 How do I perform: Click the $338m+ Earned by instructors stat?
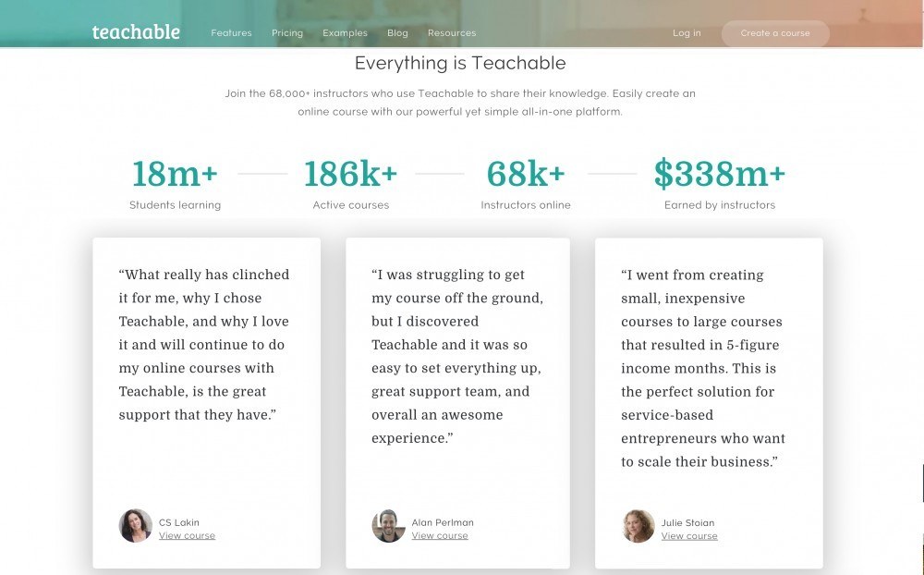point(720,183)
